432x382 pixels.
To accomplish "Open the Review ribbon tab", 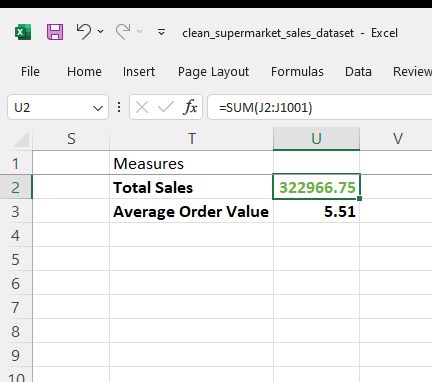I will tap(412, 72).
